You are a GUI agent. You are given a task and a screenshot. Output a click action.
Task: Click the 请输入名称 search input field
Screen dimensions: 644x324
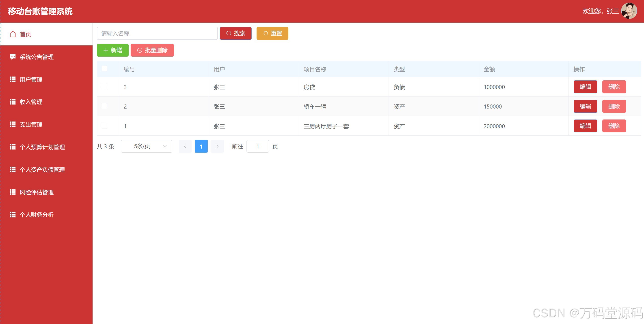click(x=157, y=33)
